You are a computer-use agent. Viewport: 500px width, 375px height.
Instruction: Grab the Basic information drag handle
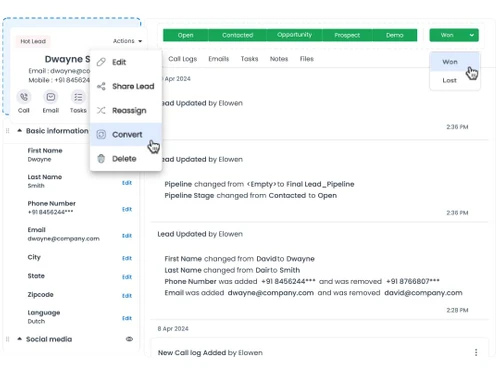tap(7, 131)
